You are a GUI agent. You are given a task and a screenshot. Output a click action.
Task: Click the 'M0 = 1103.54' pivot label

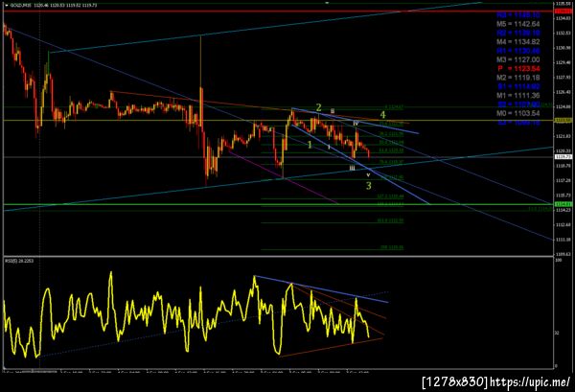(517, 113)
